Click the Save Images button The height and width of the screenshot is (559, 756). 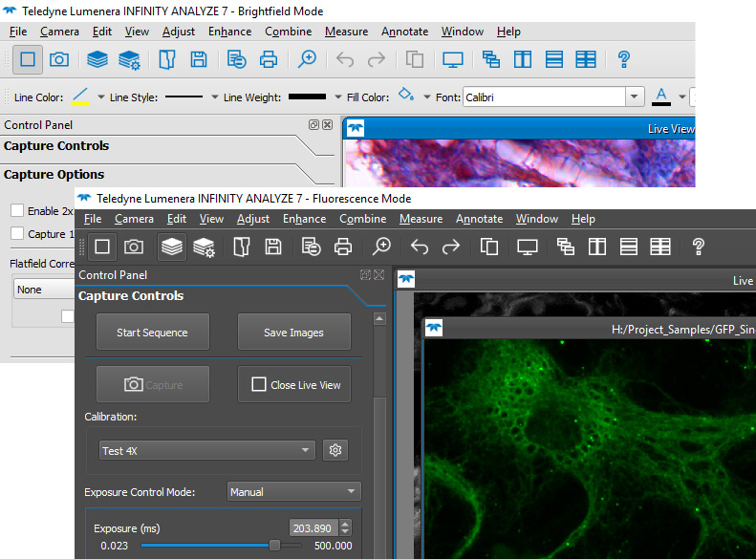293,332
